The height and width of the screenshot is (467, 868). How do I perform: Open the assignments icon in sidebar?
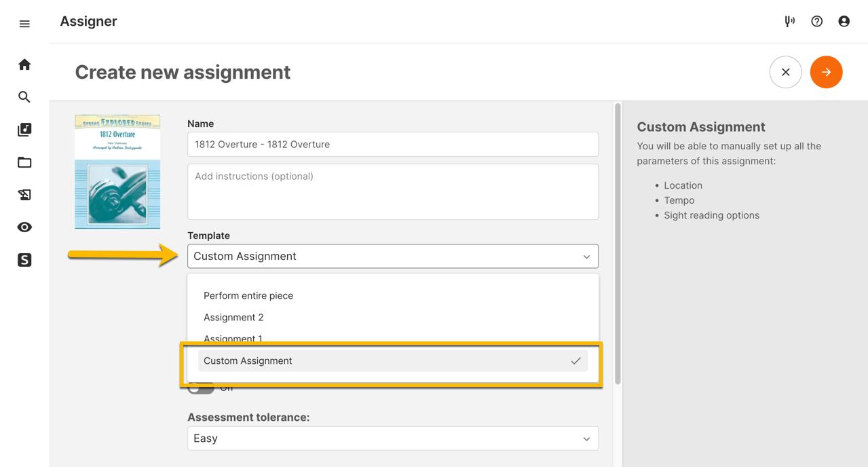click(x=24, y=195)
